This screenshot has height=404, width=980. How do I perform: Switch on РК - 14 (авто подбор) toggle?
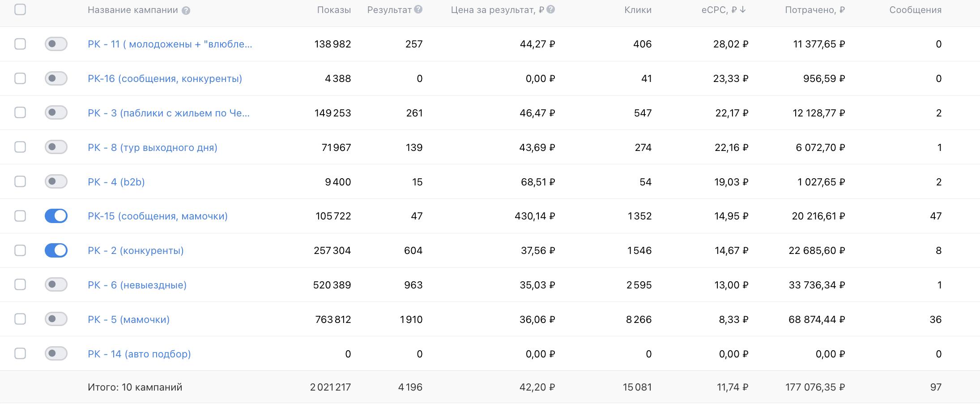pos(56,353)
